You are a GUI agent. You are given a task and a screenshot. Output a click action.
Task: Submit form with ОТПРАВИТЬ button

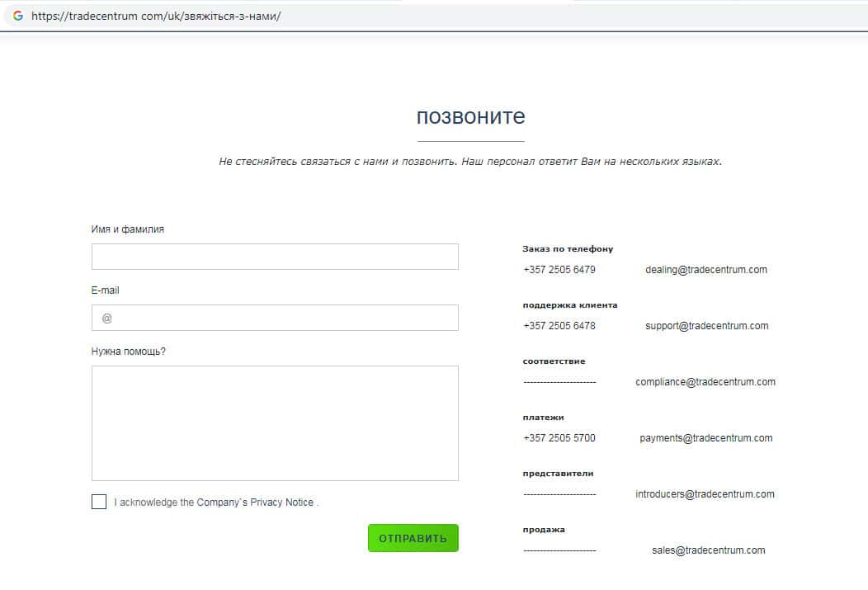pos(413,538)
